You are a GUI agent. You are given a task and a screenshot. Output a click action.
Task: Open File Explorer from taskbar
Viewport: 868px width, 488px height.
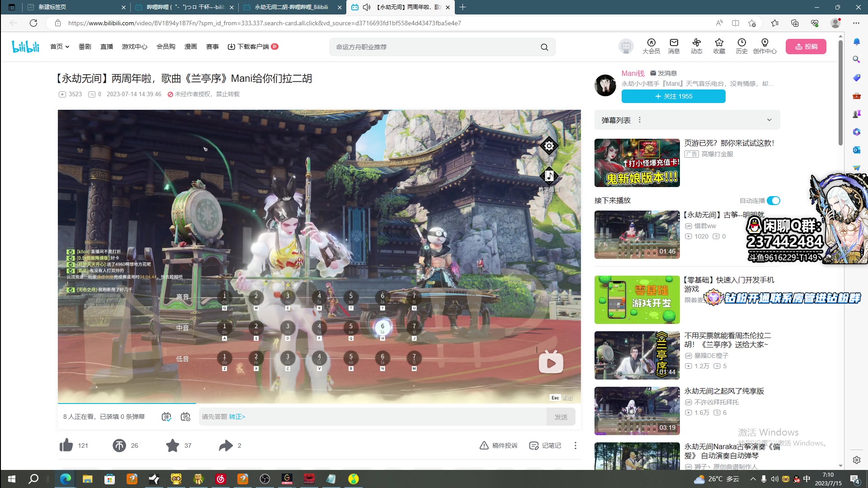pyautogui.click(x=87, y=479)
